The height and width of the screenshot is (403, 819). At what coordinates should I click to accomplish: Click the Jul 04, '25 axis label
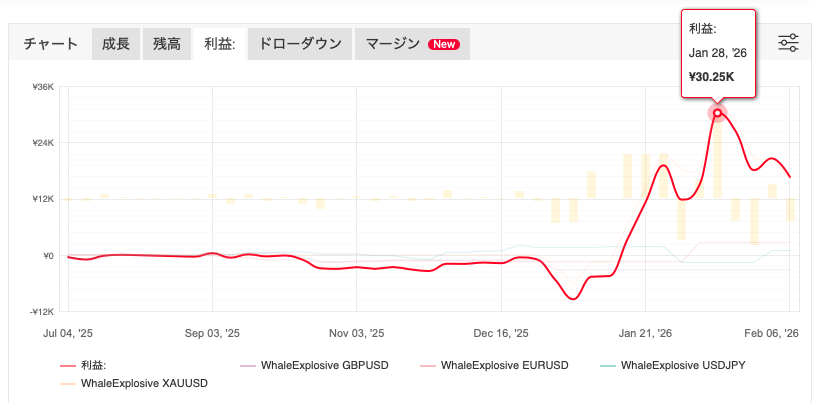(x=68, y=332)
